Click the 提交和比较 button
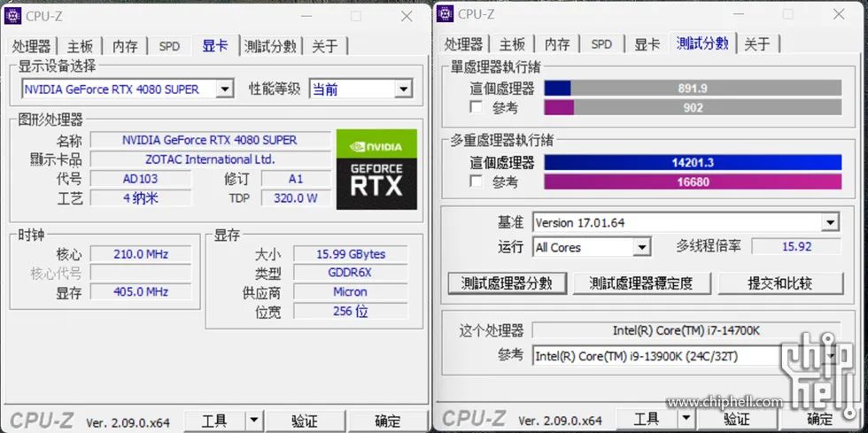The height and width of the screenshot is (433, 868). click(x=780, y=283)
